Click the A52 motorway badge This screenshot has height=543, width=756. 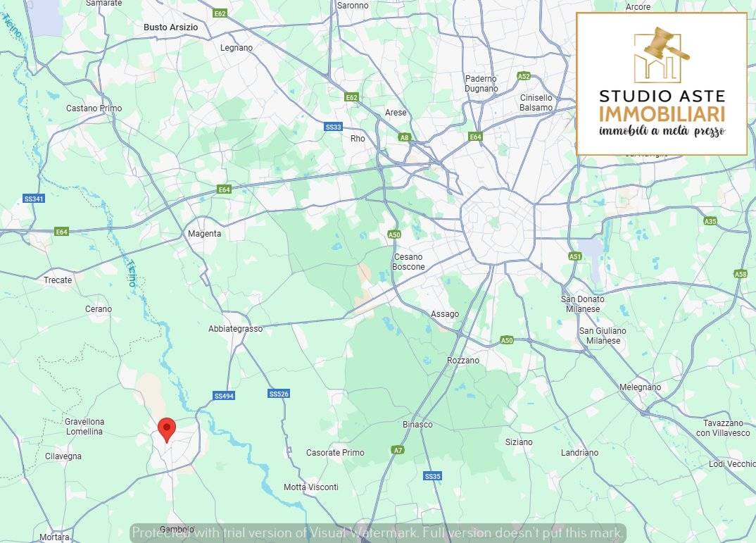pos(524,76)
